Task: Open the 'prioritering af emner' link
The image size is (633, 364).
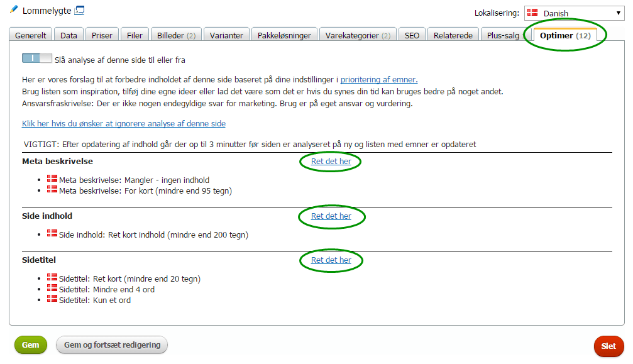Action: pyautogui.click(x=379, y=79)
